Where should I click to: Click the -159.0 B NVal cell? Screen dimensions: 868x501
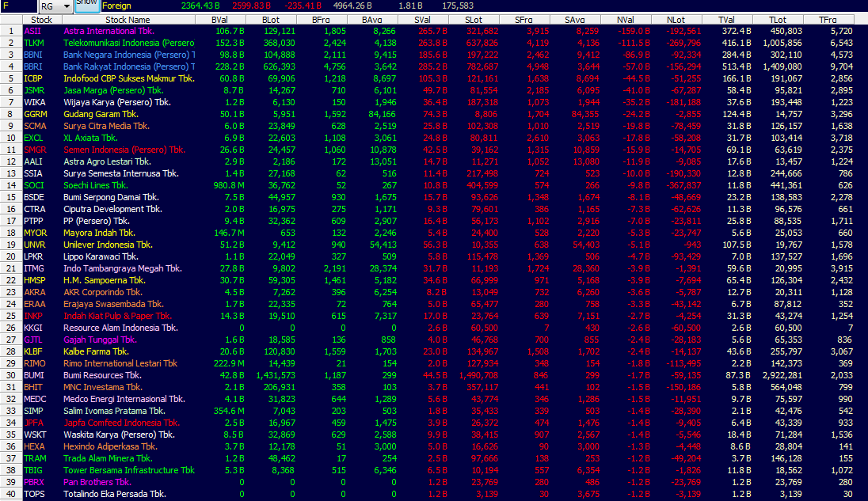[x=632, y=32]
